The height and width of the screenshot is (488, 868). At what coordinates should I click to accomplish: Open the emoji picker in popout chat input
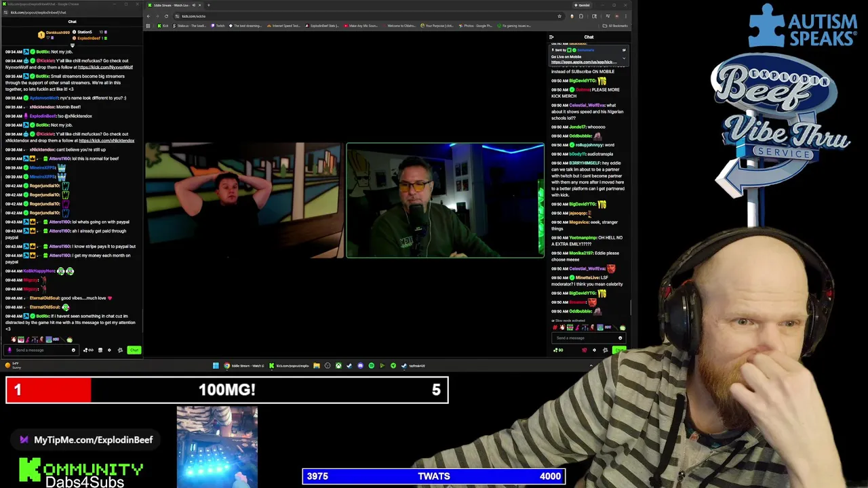73,350
